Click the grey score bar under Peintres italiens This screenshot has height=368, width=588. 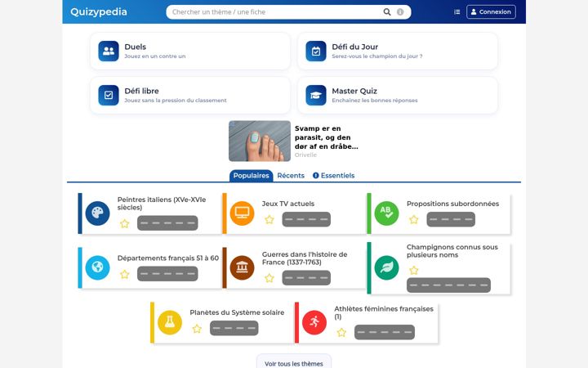pyautogui.click(x=167, y=223)
